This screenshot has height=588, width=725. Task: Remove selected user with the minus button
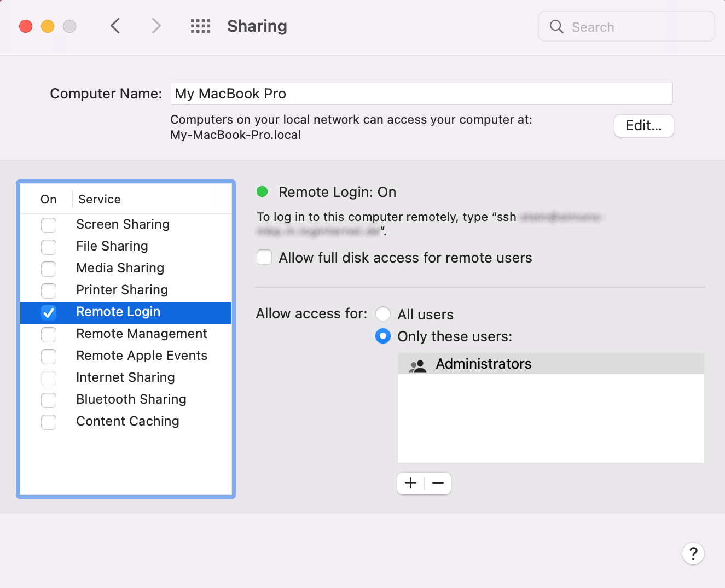click(x=438, y=483)
